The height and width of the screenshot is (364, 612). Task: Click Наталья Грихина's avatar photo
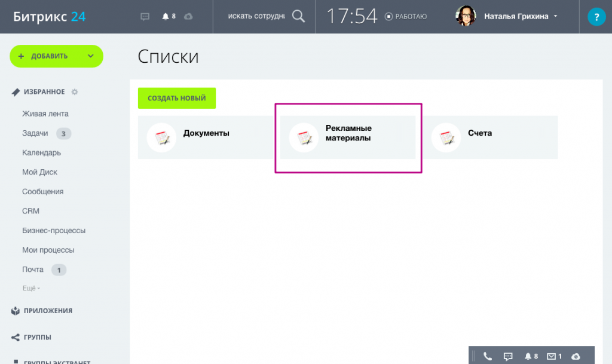click(466, 16)
